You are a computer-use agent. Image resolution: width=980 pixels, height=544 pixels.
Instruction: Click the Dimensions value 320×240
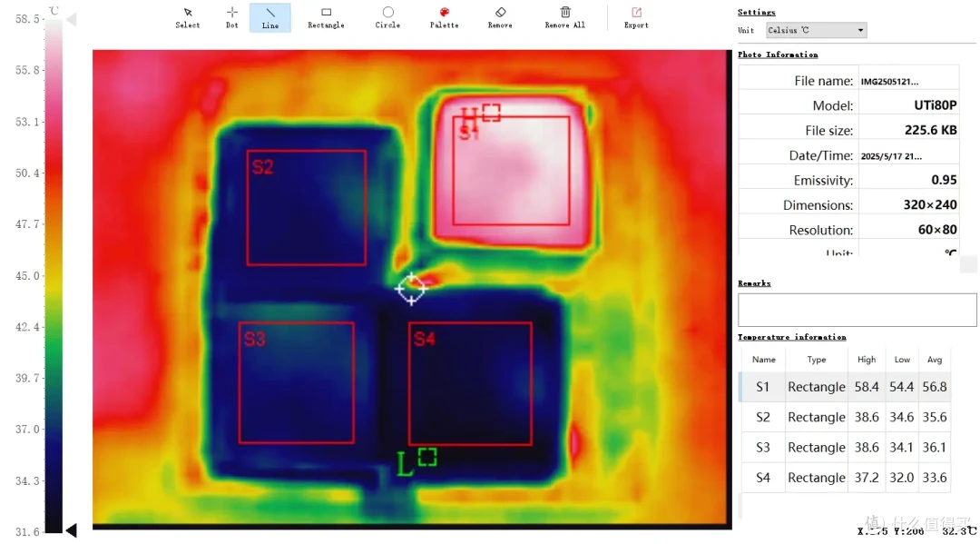coord(930,205)
